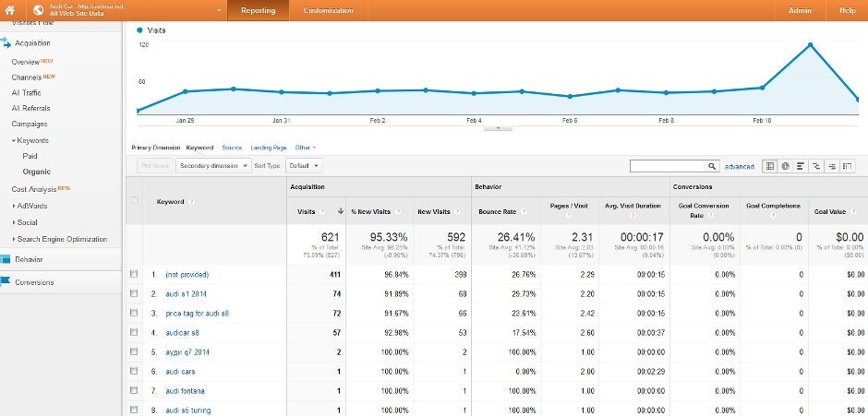Open help tooltip for New Visits column
The height and width of the screenshot is (416, 868).
[x=457, y=212]
